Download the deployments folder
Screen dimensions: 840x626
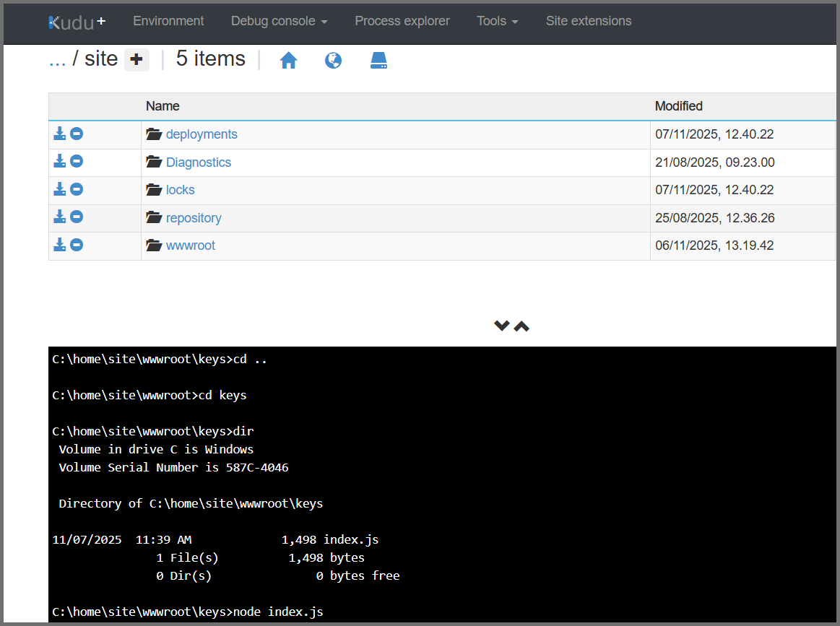coord(60,134)
